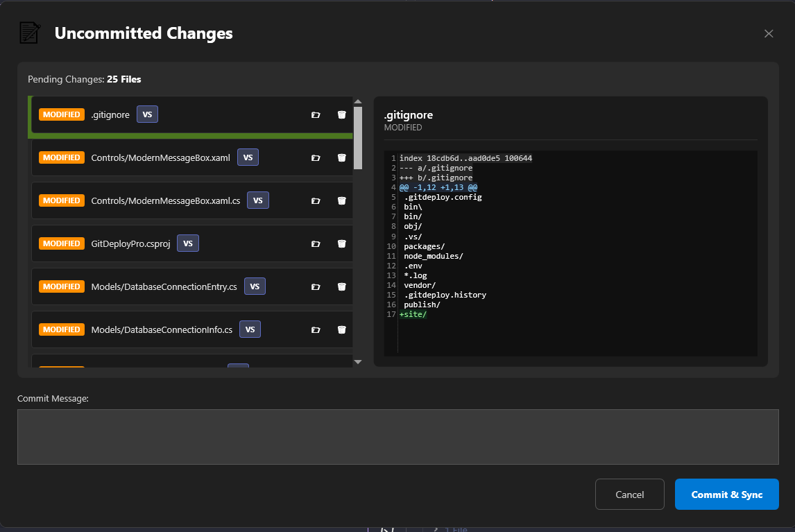The height and width of the screenshot is (532, 795).
Task: Click inside the Commit Message field
Action: 397,436
